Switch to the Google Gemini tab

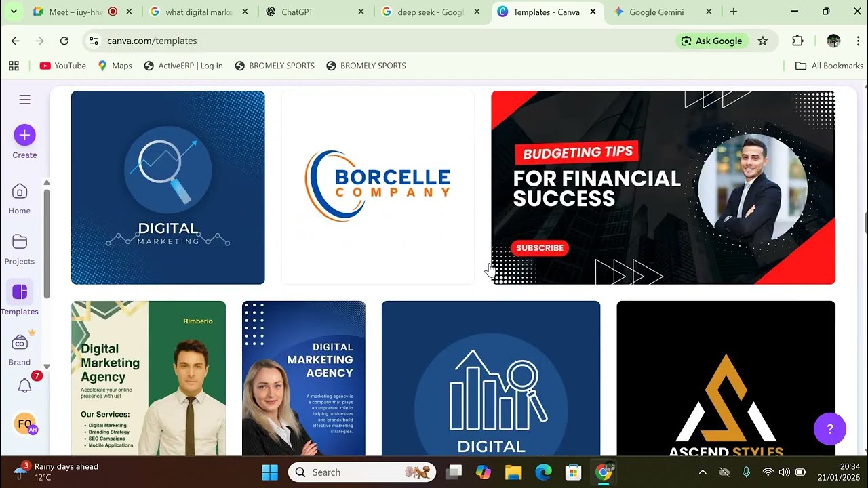[663, 12]
